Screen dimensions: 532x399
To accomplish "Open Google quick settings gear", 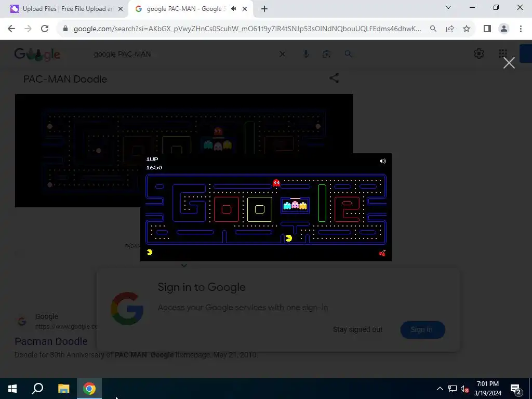I will (478, 54).
